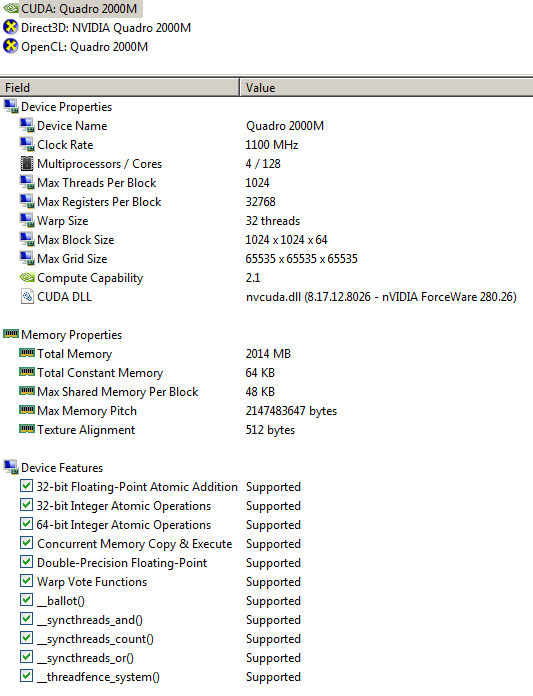
Task: Toggle the __threadfence_system() checkbox
Action: tap(27, 676)
